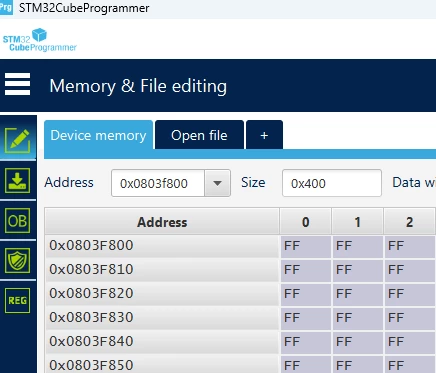This screenshot has height=373, width=436.
Task: Click FF cell column 2 row 0x0803F840
Action: click(x=410, y=342)
